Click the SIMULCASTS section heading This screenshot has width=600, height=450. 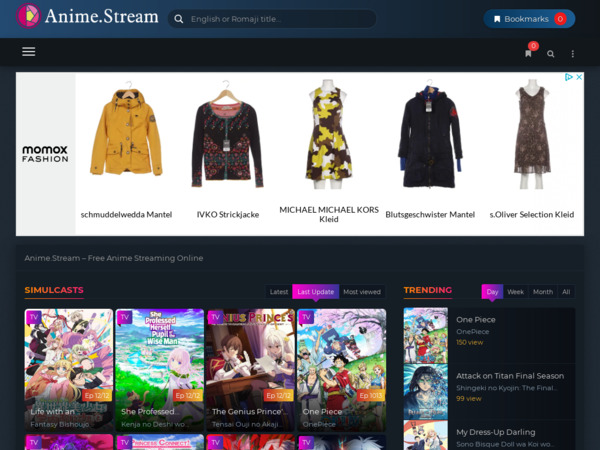point(54,290)
